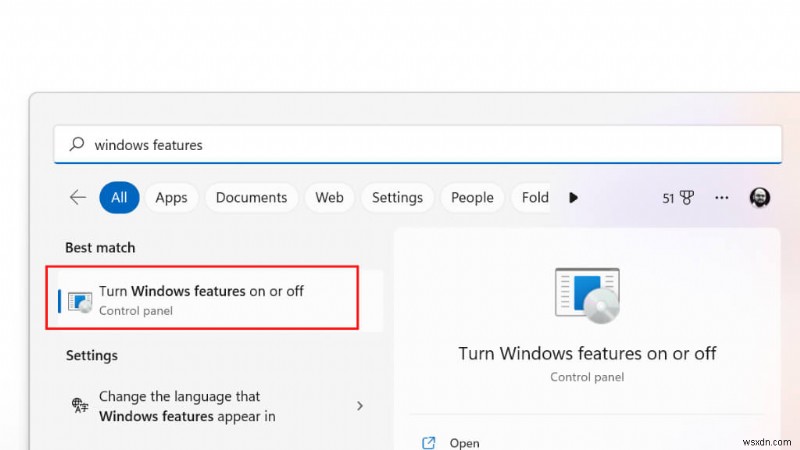Image resolution: width=800 pixels, height=450 pixels.
Task: Open the 51 rewards points badge
Action: click(x=678, y=197)
